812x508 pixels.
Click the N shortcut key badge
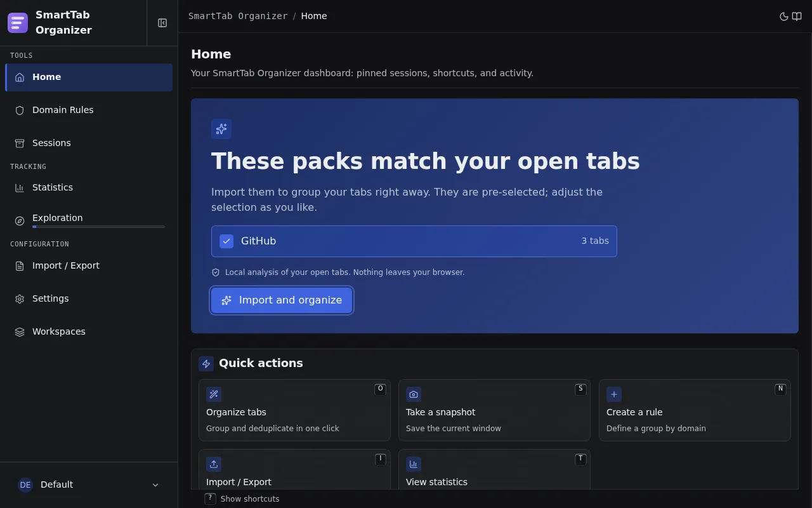pos(780,389)
